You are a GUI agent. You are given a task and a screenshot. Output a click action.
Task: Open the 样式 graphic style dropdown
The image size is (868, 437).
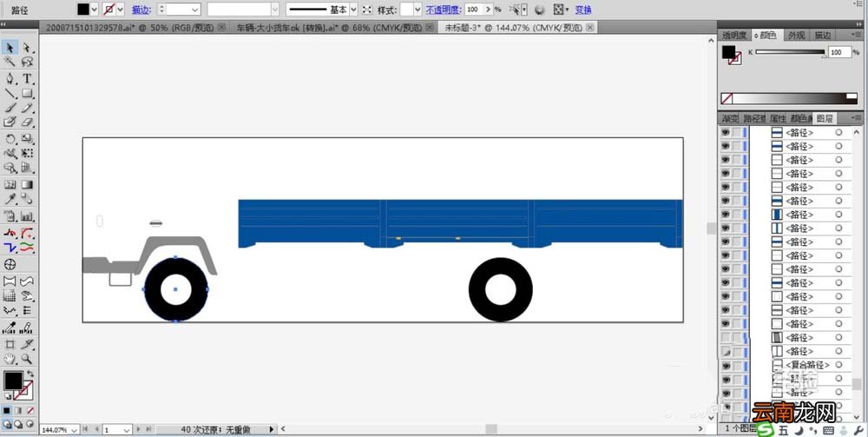pos(418,10)
